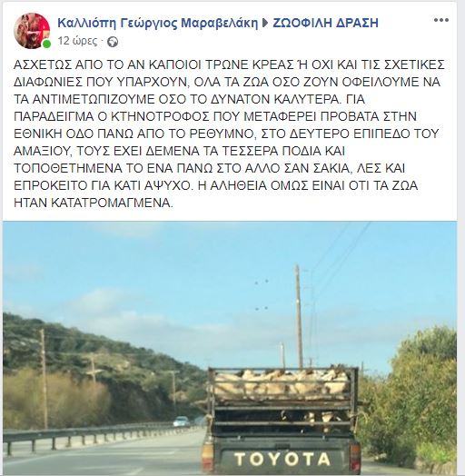Open Καλλιόπη Γεώργιος Μαραβελάκη profile link
This screenshot has height=476, width=465.
pos(157,23)
